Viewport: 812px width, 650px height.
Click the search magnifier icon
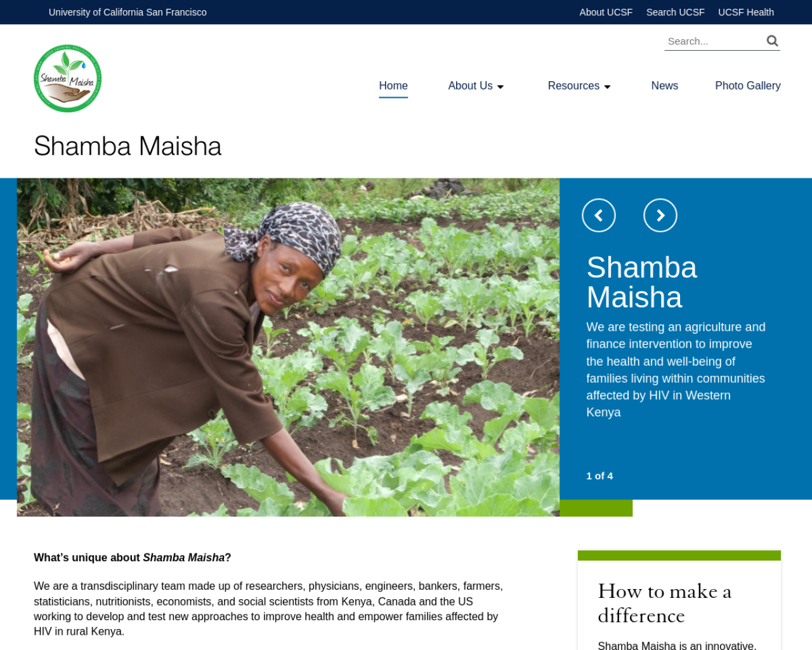click(772, 41)
